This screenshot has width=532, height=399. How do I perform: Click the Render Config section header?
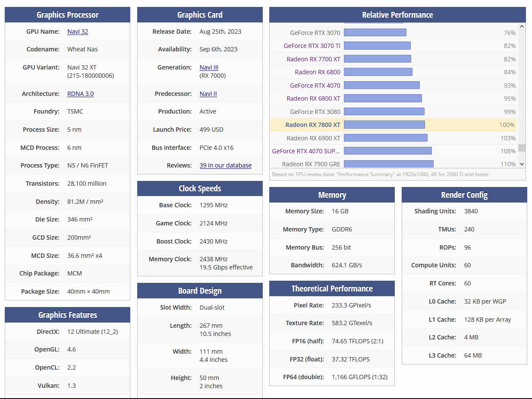pos(464,195)
